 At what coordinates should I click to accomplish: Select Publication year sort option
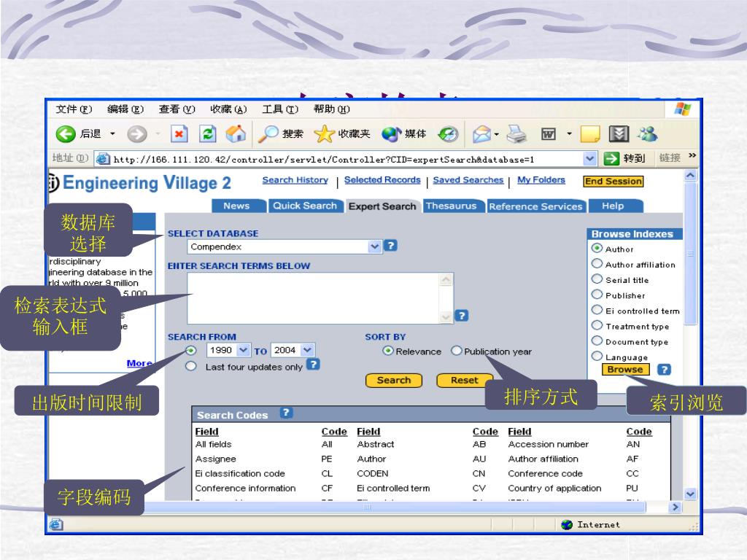(457, 351)
